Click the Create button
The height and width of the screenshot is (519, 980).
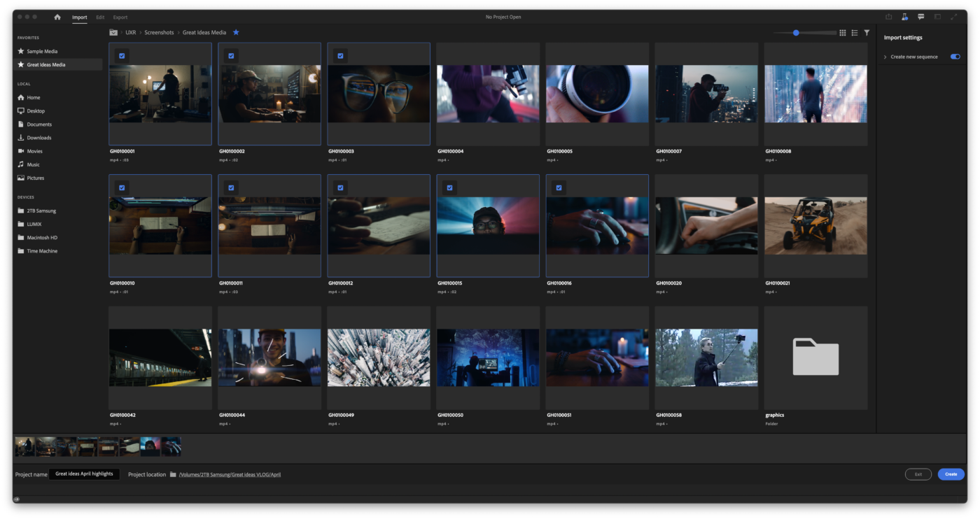[951, 474]
